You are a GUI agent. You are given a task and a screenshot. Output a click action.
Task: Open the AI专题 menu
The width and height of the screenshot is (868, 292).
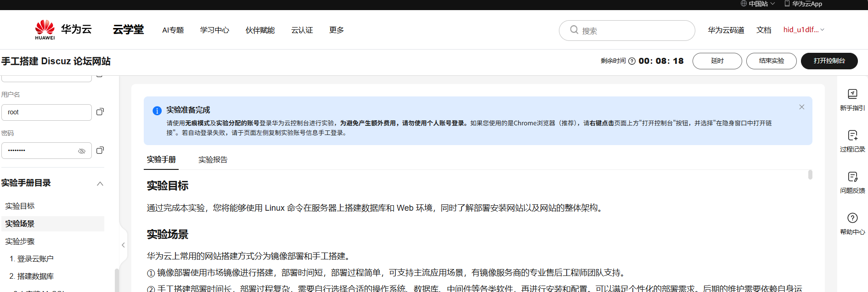coord(173,30)
